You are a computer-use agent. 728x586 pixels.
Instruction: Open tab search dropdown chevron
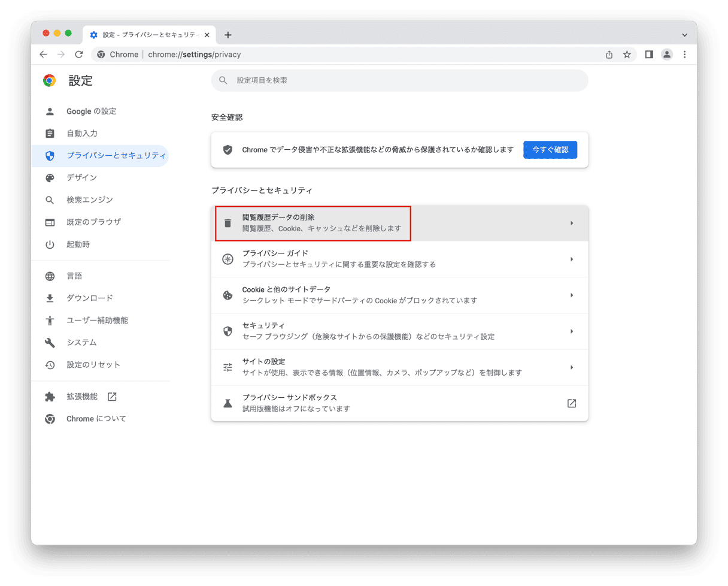coord(684,35)
